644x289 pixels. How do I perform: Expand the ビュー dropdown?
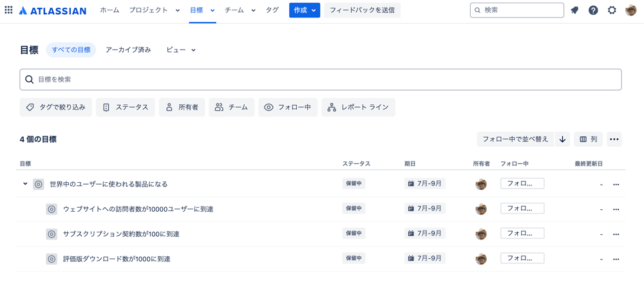(181, 50)
